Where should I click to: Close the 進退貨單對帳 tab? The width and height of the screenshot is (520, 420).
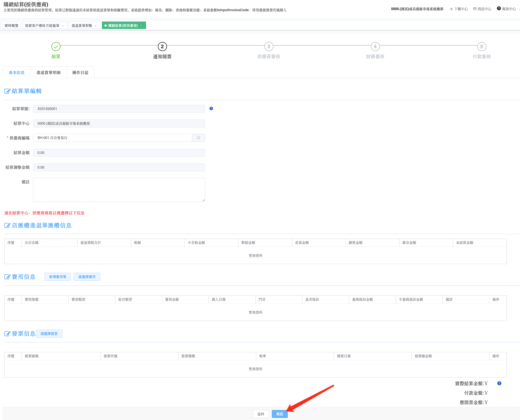point(96,26)
